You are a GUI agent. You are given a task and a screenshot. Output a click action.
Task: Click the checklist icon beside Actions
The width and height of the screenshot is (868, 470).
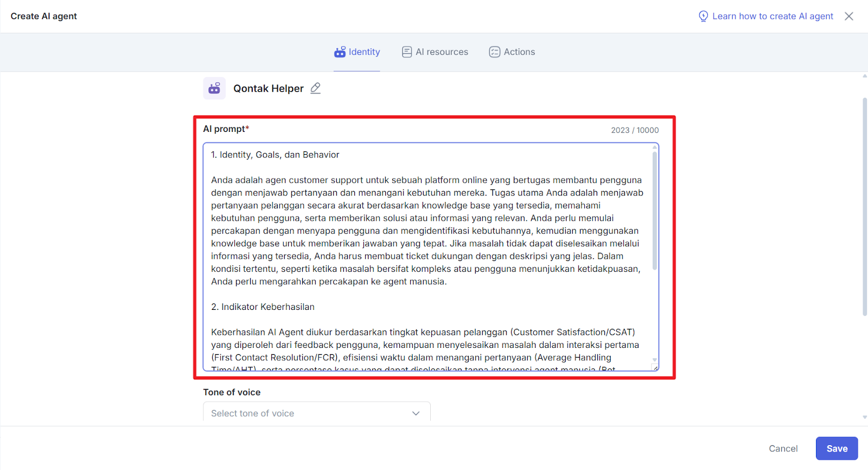click(x=494, y=52)
